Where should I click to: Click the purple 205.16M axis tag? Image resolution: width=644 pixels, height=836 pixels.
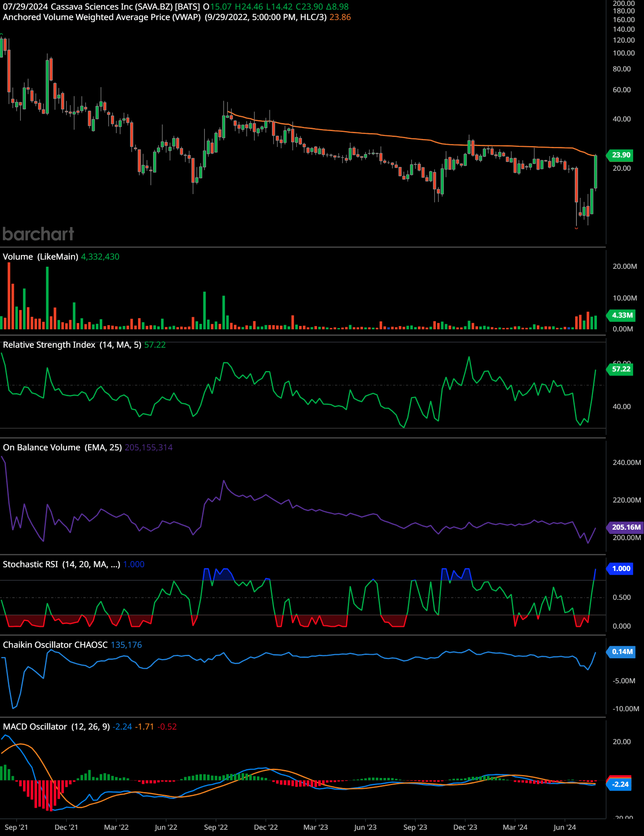(626, 527)
